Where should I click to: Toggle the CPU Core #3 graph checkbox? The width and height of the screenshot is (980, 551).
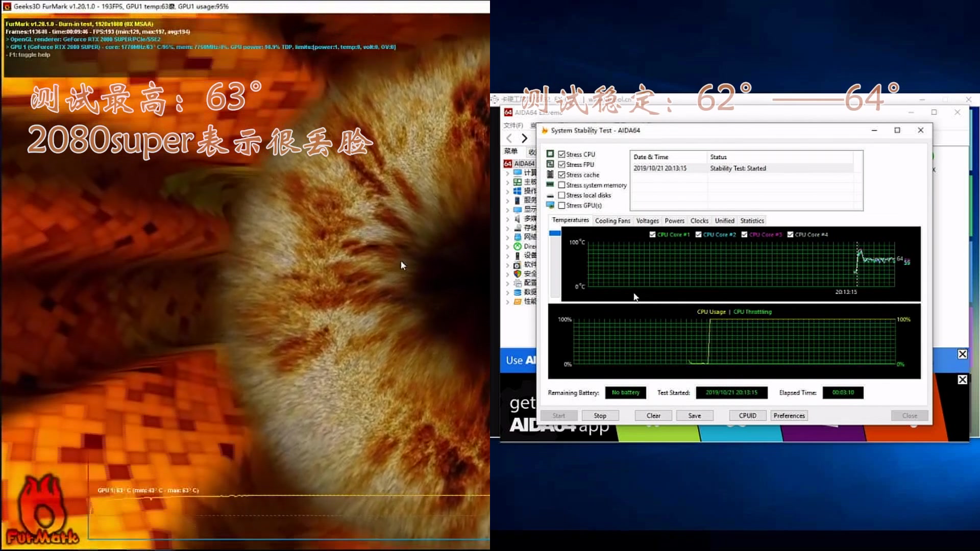744,234
